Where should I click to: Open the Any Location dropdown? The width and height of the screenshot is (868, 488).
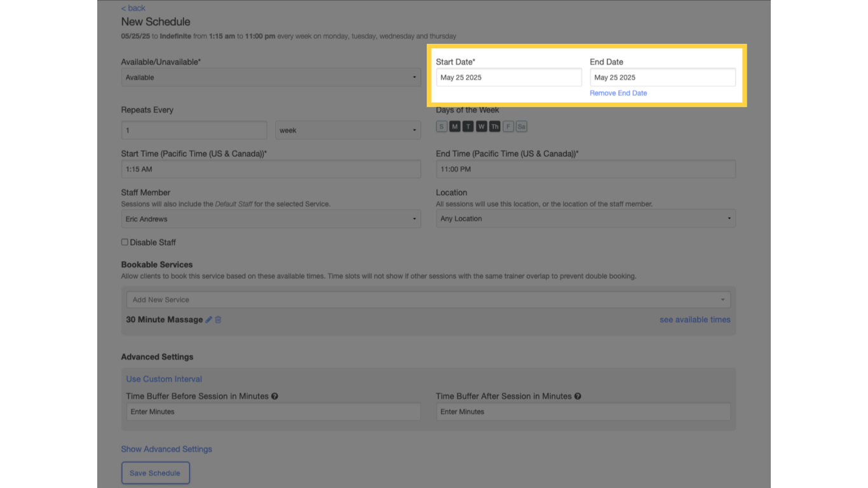pos(585,218)
